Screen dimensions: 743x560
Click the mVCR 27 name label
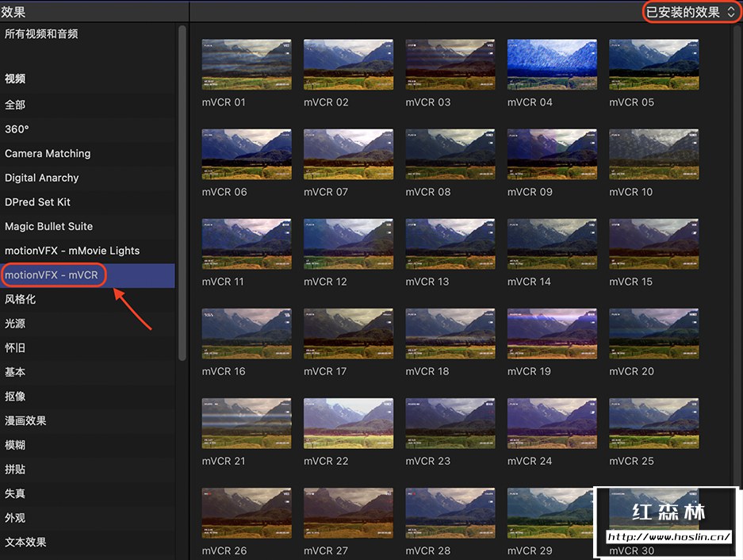326,550
